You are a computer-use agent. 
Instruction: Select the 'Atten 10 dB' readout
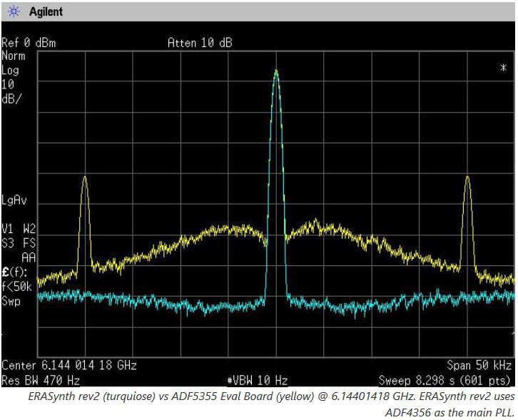pos(200,43)
